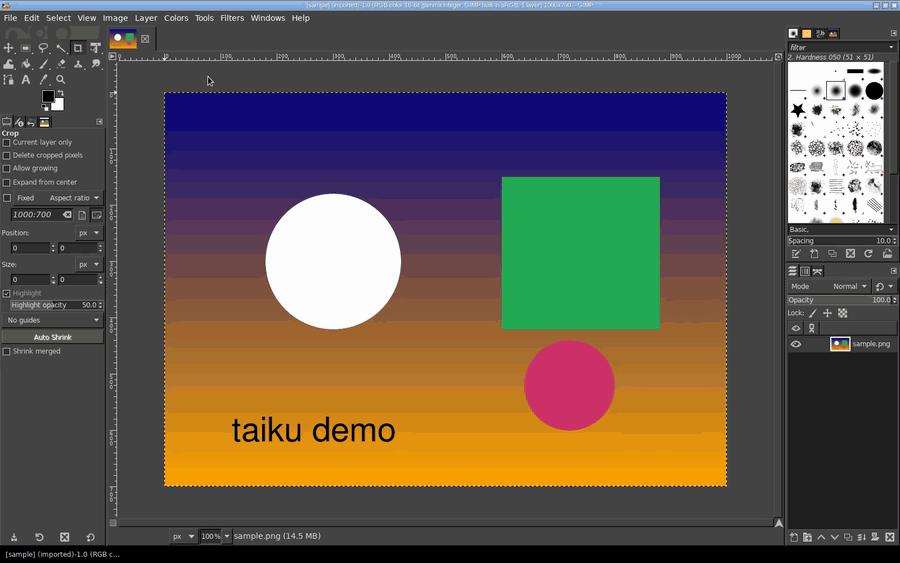Select the Clone stamp tool

[78, 64]
